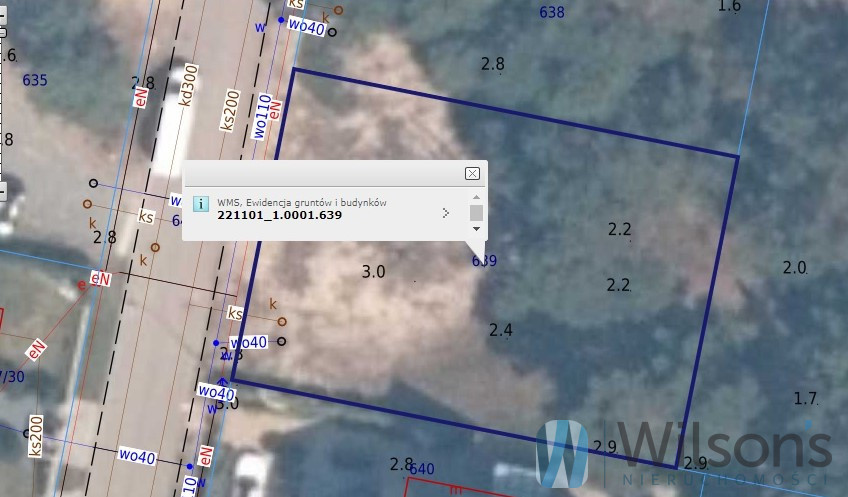
Task: Click the popup scrollbar thumb
Action: [476, 213]
